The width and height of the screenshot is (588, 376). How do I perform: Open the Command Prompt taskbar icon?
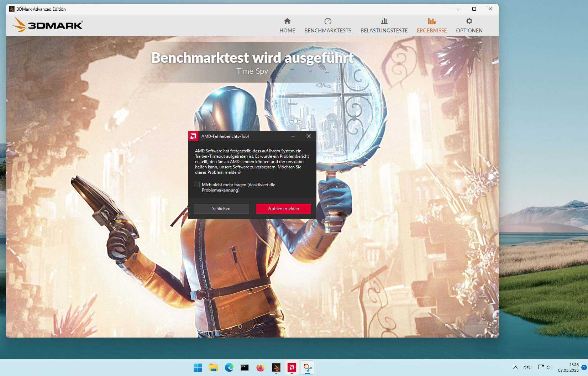[x=245, y=367]
